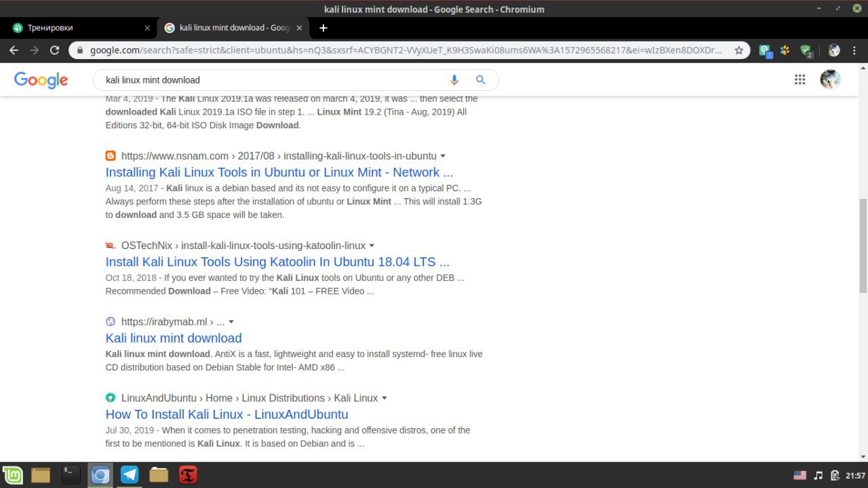Click the 'Oct 18, 2018' result date
Image resolution: width=868 pixels, height=488 pixels.
tap(131, 278)
